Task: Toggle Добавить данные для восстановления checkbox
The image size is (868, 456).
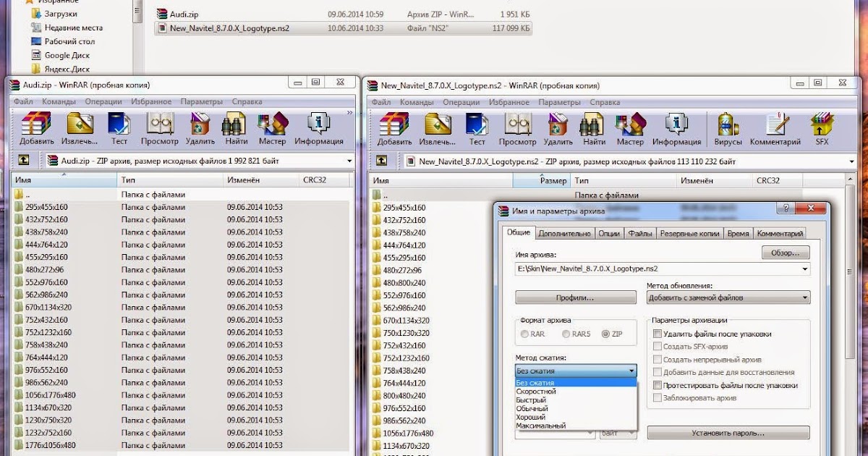Action: 657,372
